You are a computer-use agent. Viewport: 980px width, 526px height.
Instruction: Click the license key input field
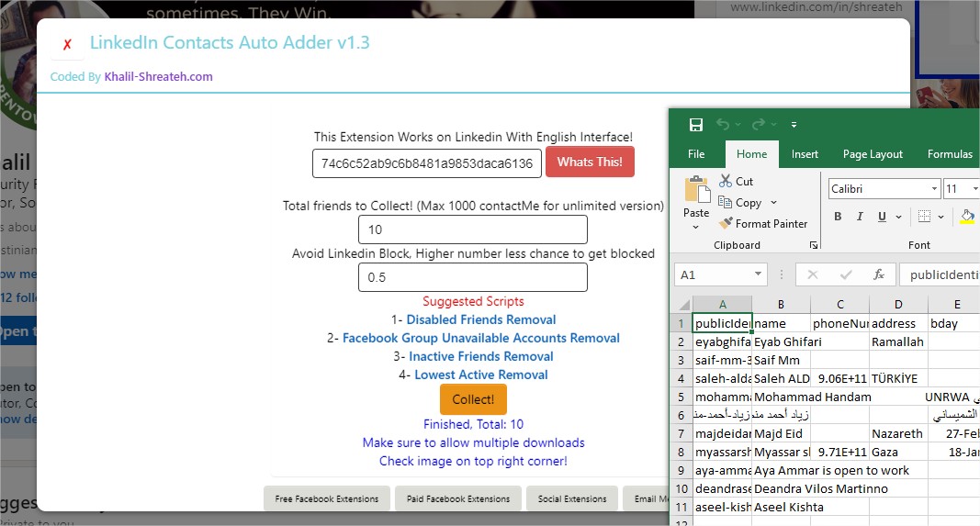pyautogui.click(x=427, y=163)
